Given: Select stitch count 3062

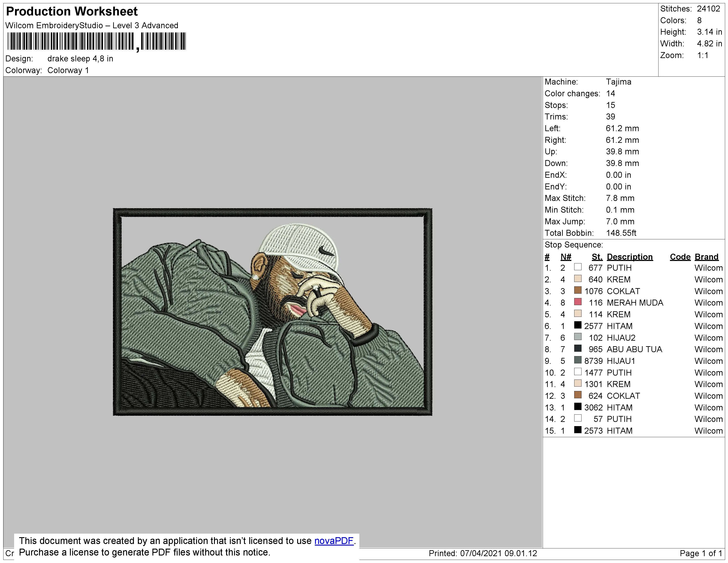Looking at the screenshot, I should (x=593, y=408).
